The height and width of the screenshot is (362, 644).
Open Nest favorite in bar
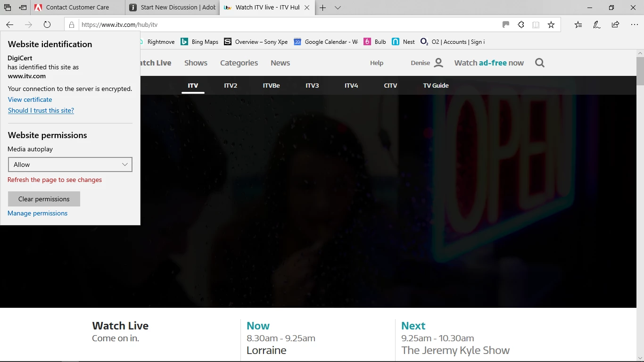(x=404, y=42)
